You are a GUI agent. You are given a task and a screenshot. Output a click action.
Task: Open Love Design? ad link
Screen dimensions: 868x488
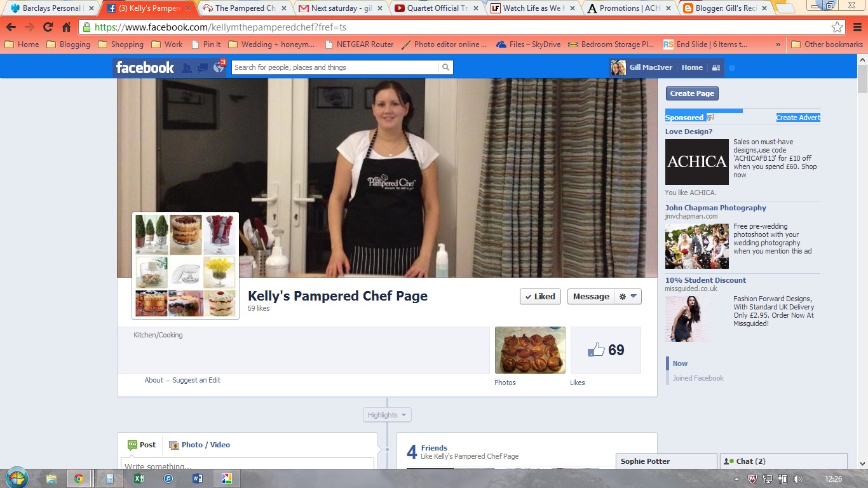(x=689, y=132)
